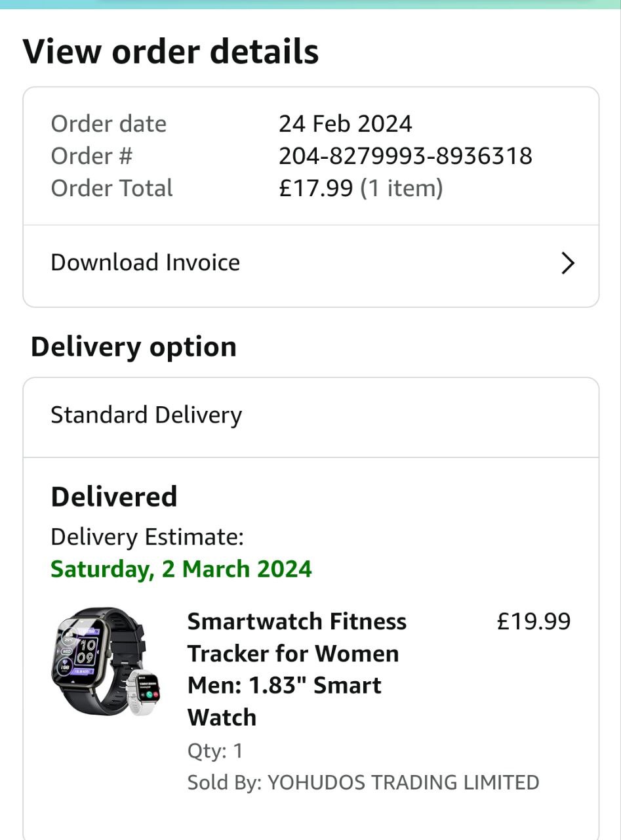Tap the Delivery option section heading

pos(134,346)
